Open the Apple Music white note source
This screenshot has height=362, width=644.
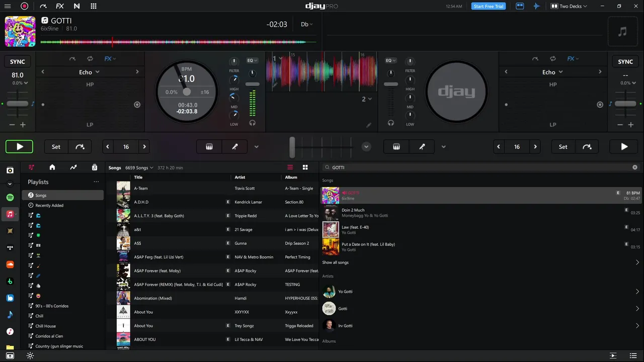10,331
